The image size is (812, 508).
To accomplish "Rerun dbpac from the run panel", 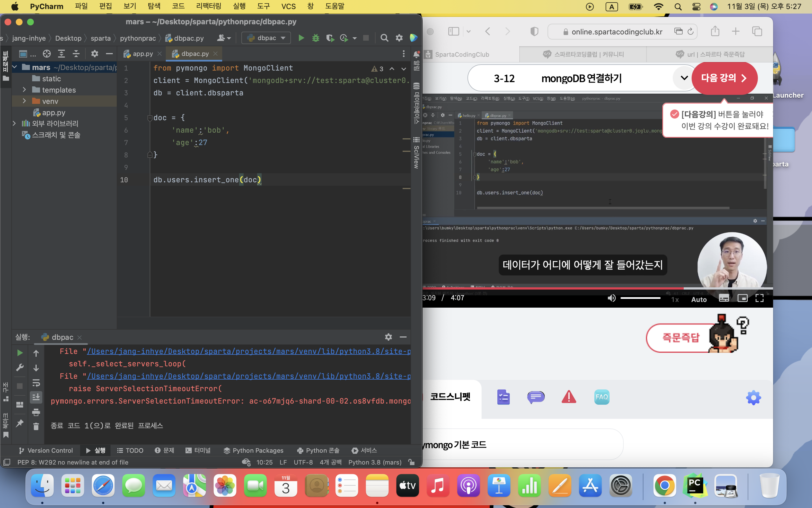I will coord(20,352).
